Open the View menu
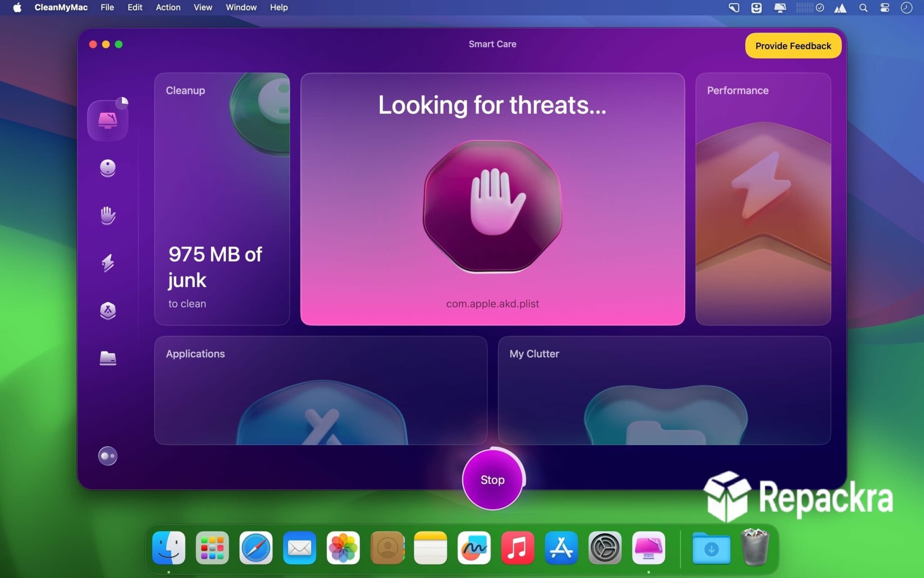924x578 pixels. pos(203,7)
